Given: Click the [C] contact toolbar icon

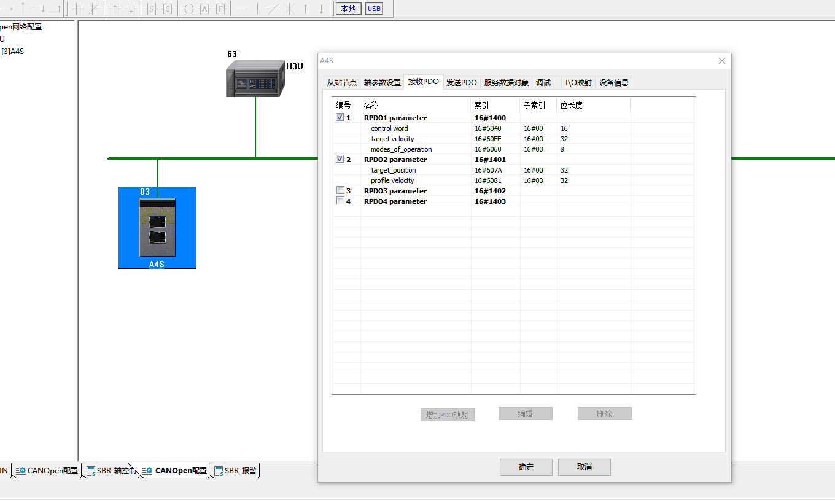Looking at the screenshot, I should coord(168,9).
